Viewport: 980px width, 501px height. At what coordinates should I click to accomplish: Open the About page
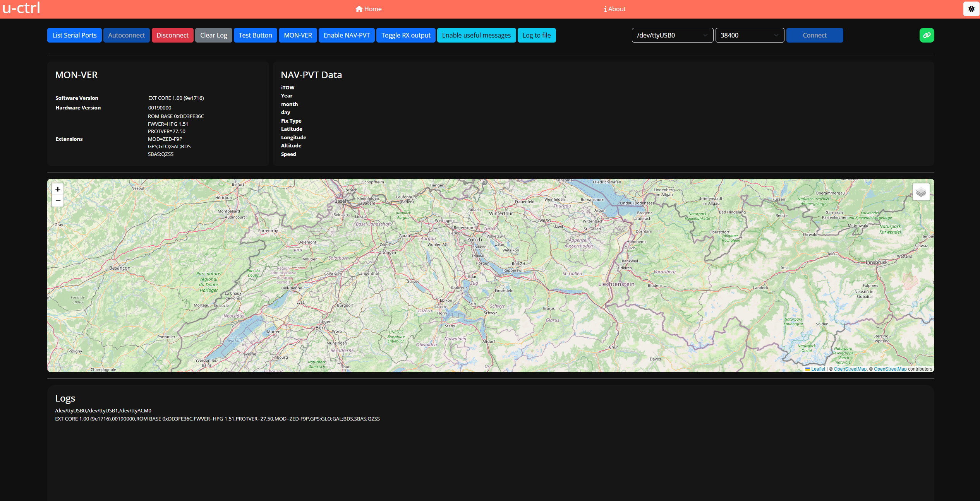(615, 9)
